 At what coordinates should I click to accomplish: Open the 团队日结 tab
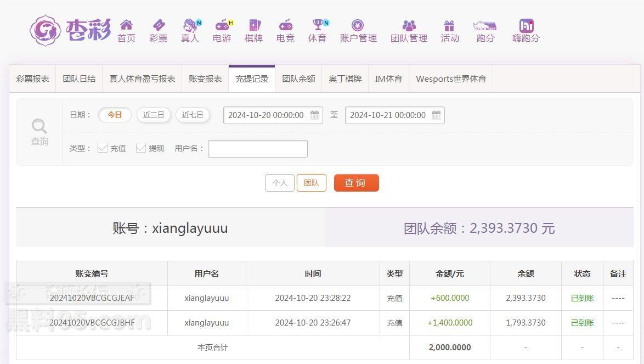pyautogui.click(x=79, y=79)
